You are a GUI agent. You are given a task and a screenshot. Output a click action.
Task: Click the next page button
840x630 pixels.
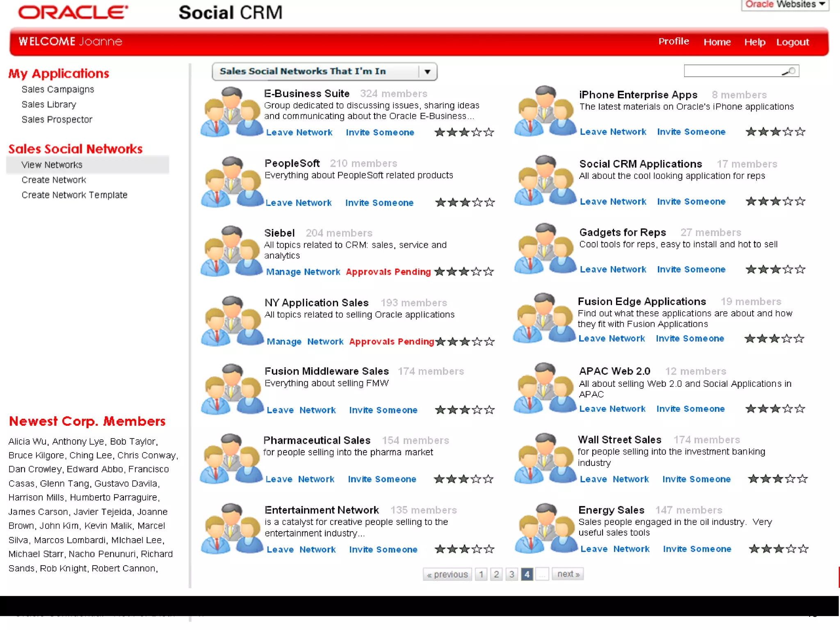click(568, 574)
